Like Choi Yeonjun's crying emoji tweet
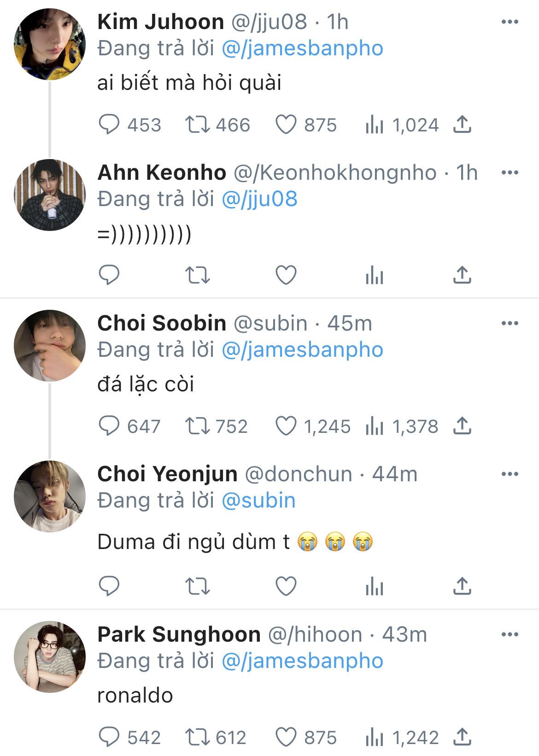The width and height of the screenshot is (539, 756). [x=286, y=586]
